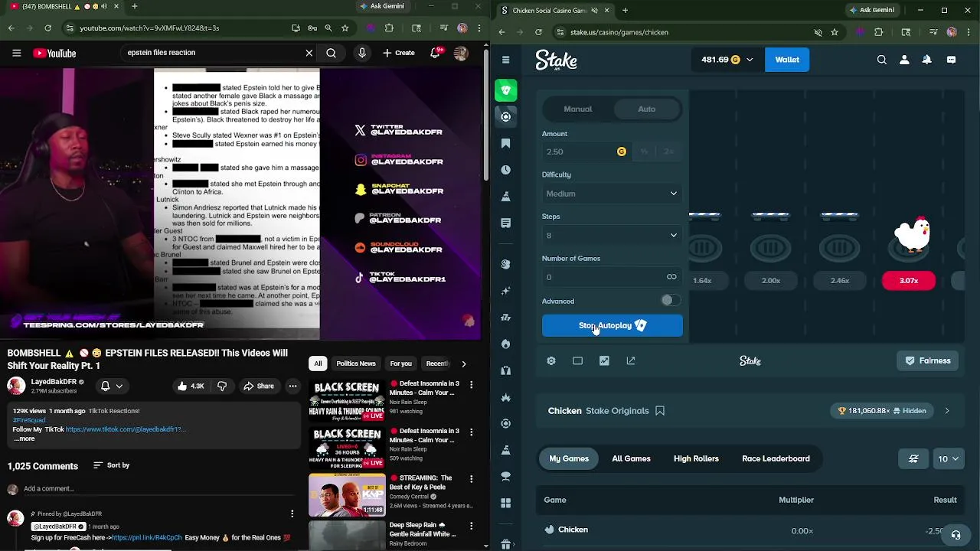This screenshot has height=551, width=980.
Task: Toggle ghost mode icon near rows selector
Action: (x=913, y=459)
